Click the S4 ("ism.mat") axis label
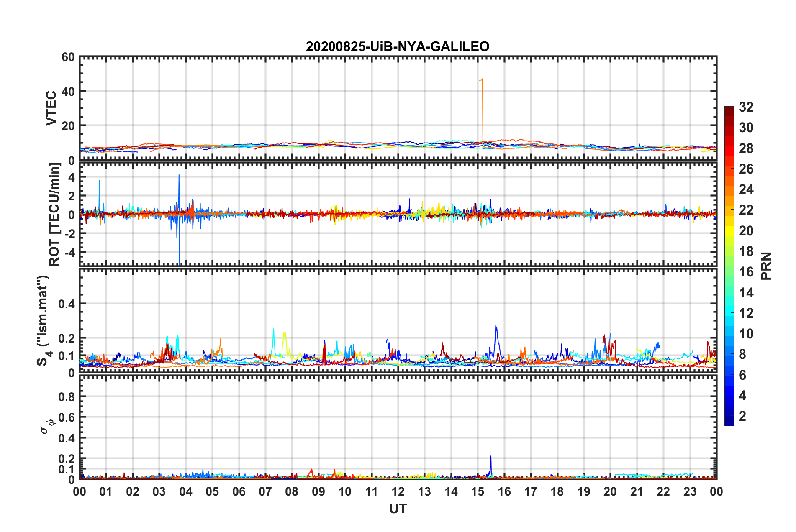Viewport: 796px width, 532px height. (43, 320)
